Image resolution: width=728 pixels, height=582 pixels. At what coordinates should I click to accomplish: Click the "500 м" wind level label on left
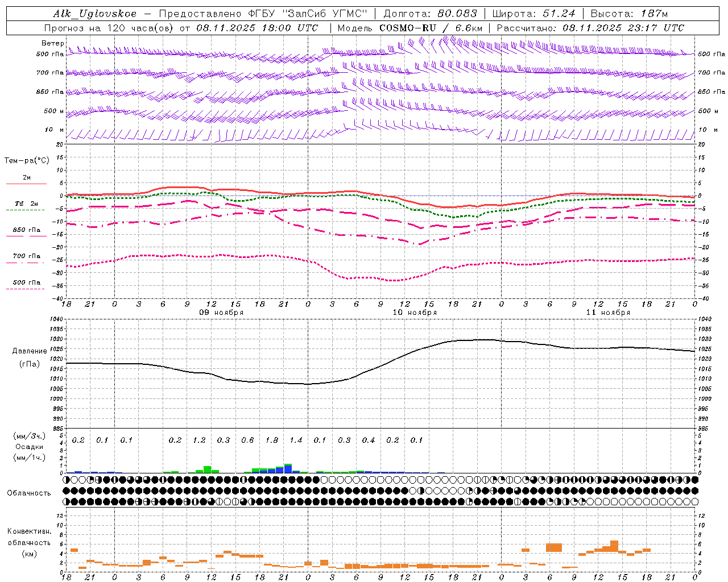pyautogui.click(x=54, y=111)
